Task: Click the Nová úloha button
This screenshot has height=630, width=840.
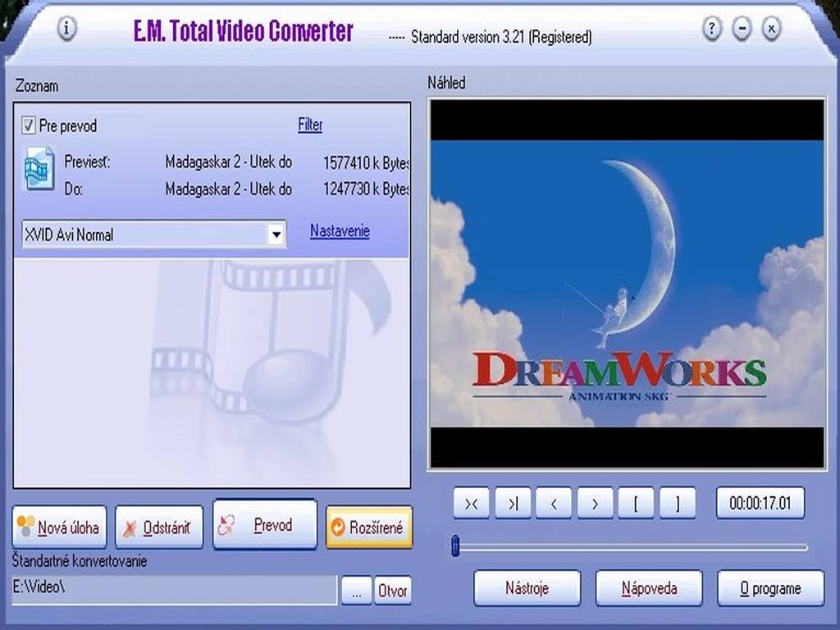Action: coord(59,527)
